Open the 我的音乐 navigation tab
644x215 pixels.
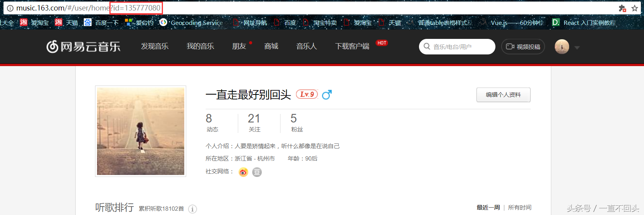click(x=200, y=46)
